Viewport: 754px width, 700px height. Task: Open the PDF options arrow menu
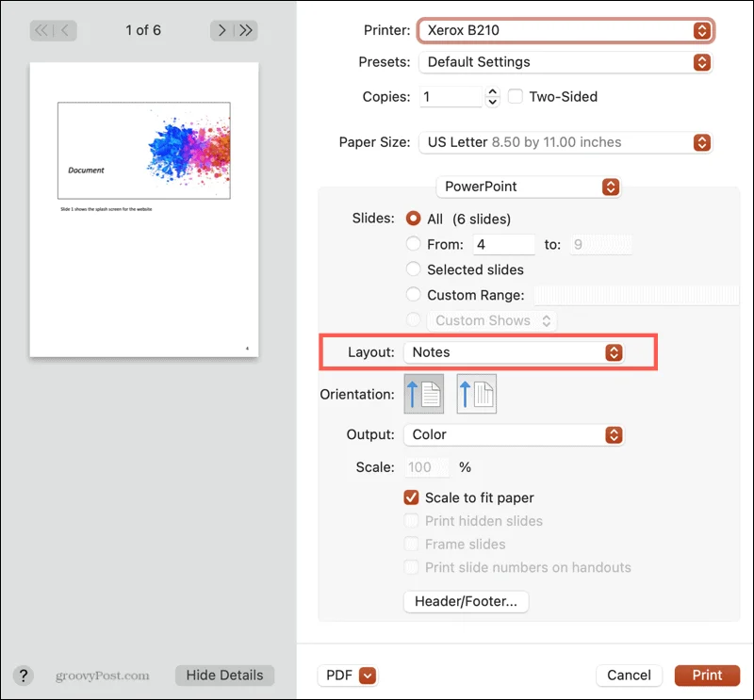pos(368,676)
